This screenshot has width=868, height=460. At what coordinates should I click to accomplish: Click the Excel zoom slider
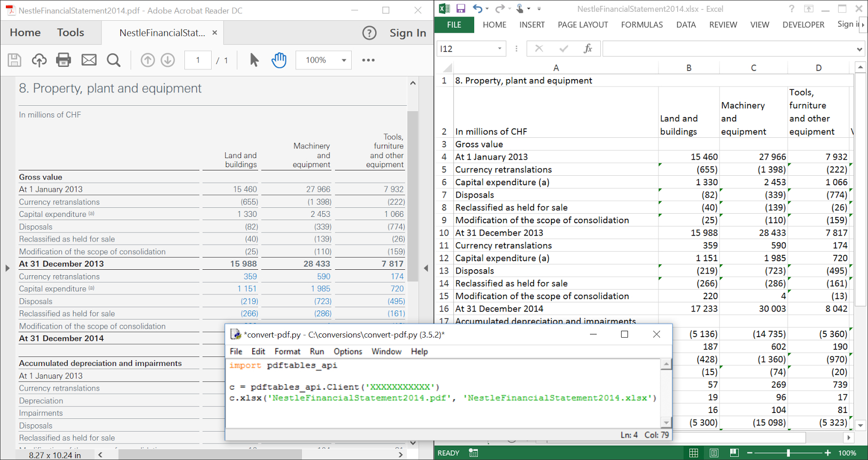(788, 453)
